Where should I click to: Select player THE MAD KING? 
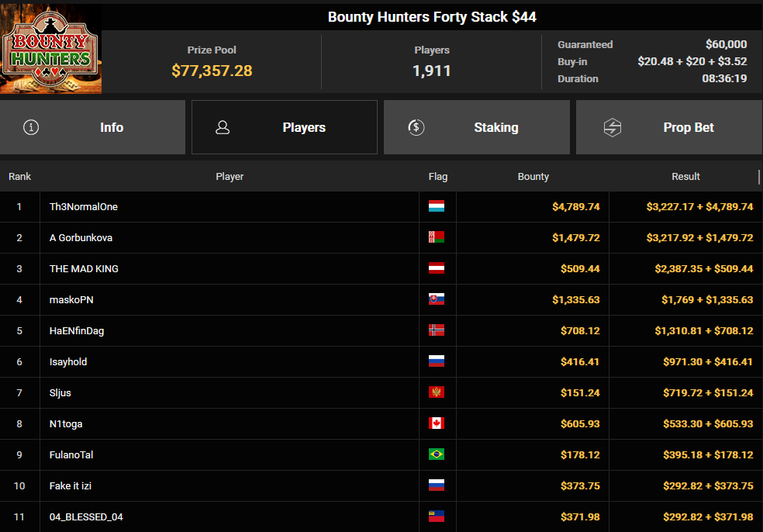tap(84, 268)
